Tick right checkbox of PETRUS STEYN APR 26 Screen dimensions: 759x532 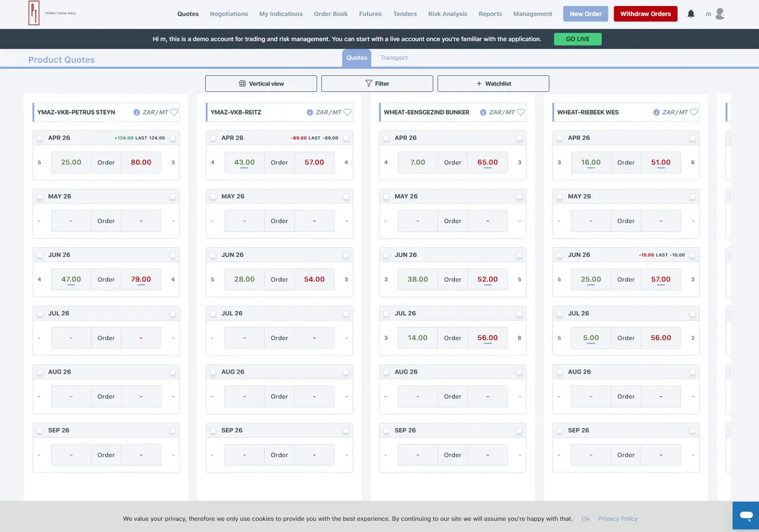coord(173,138)
